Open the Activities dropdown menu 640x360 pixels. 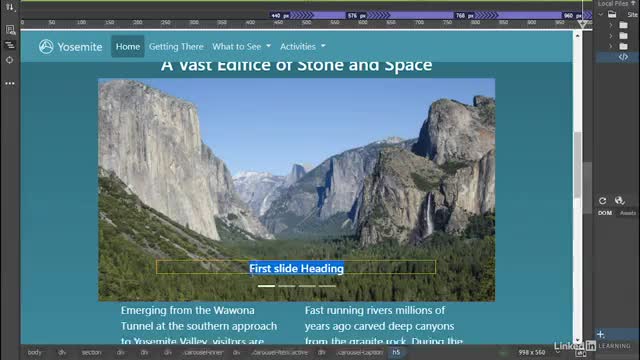[x=302, y=47]
